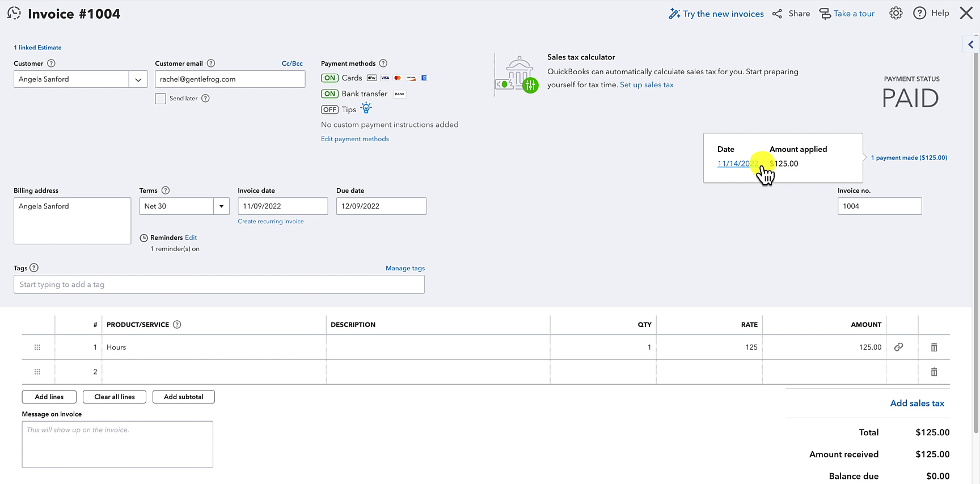
Task: Close the invoice with the X icon
Action: coord(966,14)
